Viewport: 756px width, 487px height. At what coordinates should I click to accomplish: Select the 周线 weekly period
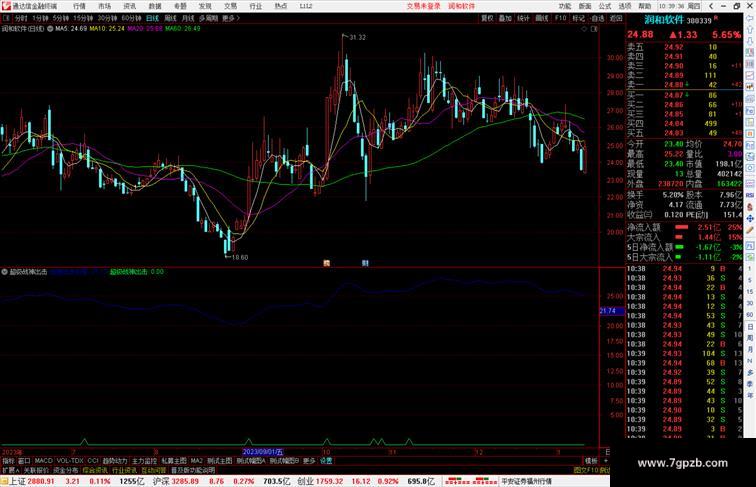tap(170, 18)
